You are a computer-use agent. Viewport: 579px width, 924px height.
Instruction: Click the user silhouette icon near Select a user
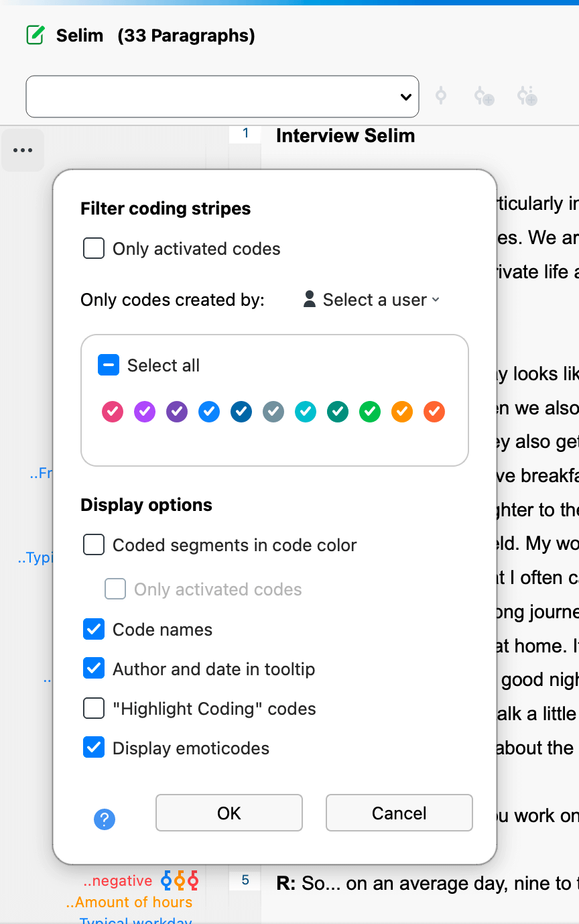309,300
